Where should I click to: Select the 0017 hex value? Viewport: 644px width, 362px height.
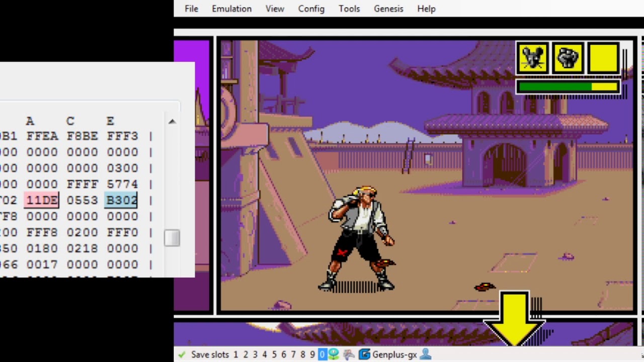coord(42,264)
